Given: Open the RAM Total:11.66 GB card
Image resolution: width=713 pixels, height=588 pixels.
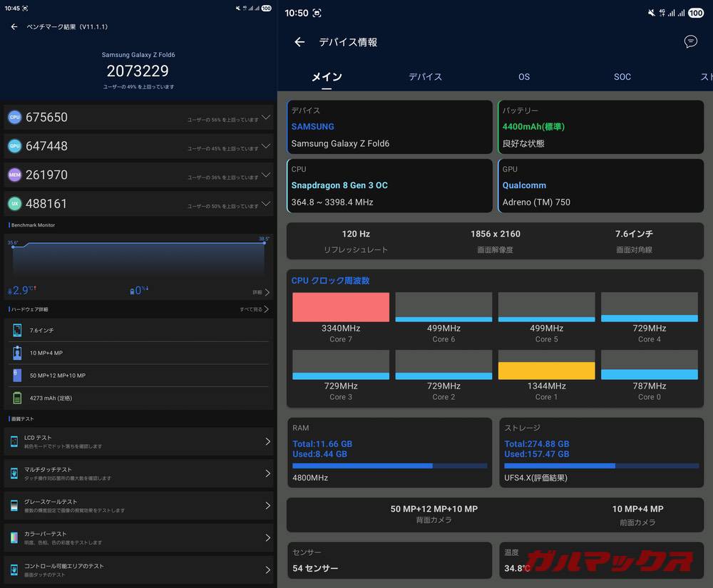Looking at the screenshot, I should pos(390,453).
